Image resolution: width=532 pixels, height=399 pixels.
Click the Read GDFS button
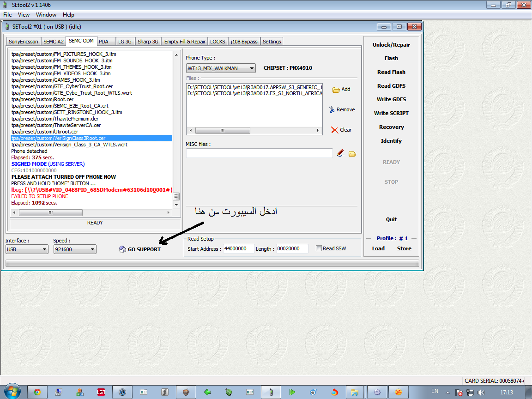[x=391, y=86]
